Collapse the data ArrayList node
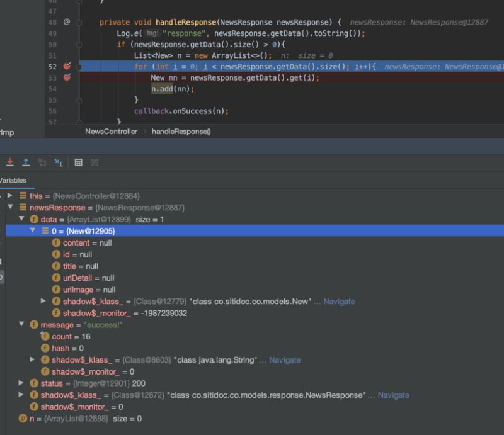The height and width of the screenshot is (435, 504). (x=21, y=219)
